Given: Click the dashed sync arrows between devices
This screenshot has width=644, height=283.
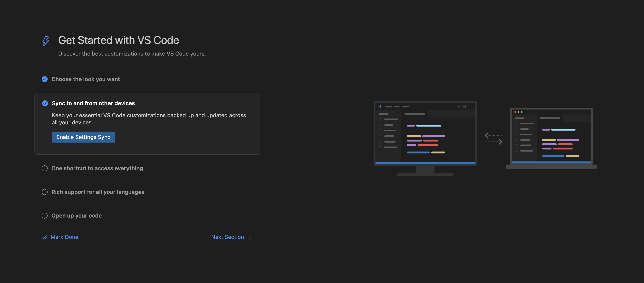Looking at the screenshot, I should (493, 138).
